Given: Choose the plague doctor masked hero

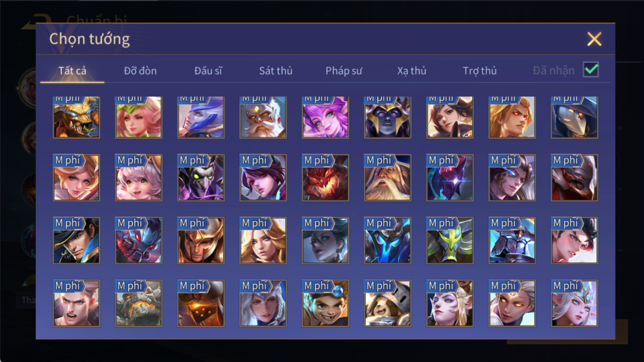Looking at the screenshot, I should pos(574,117).
